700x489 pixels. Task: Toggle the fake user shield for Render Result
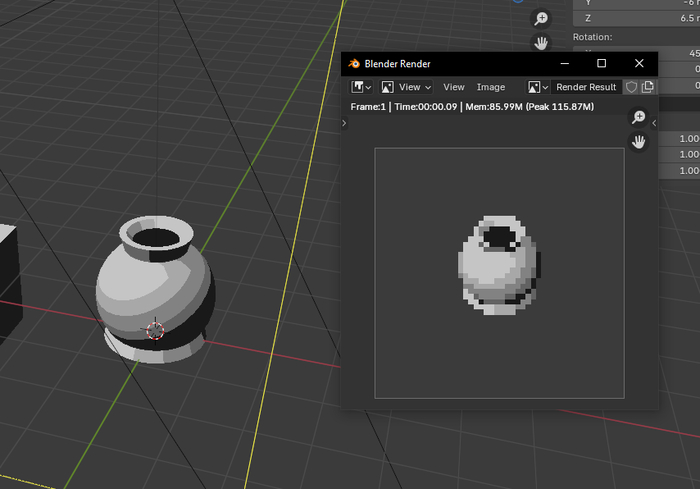tap(631, 87)
